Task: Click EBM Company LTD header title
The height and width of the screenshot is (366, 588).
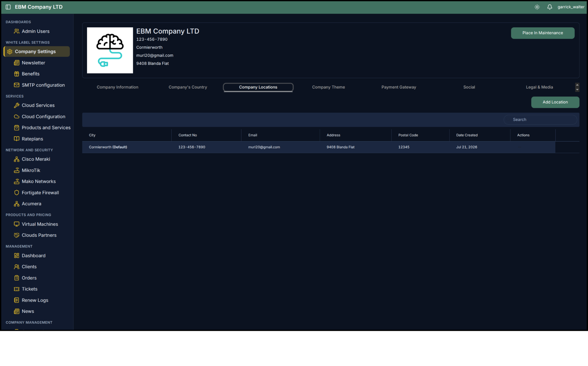Action: pyautogui.click(x=39, y=7)
